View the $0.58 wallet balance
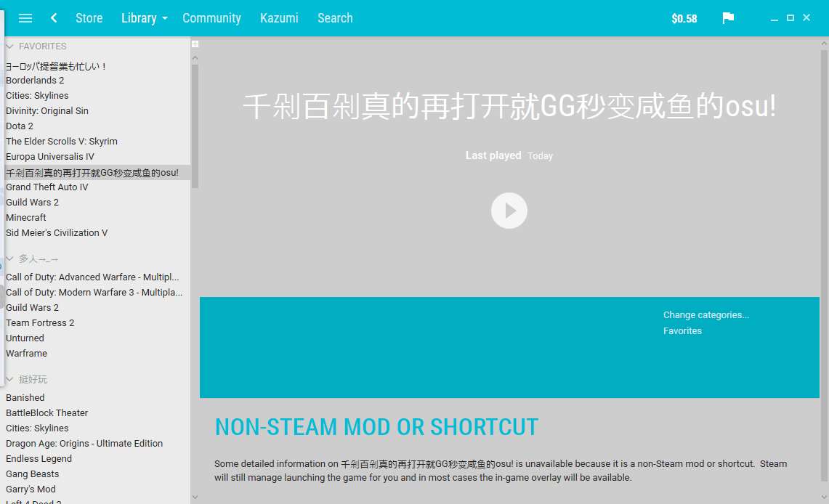The height and width of the screenshot is (504, 829). [x=684, y=18]
